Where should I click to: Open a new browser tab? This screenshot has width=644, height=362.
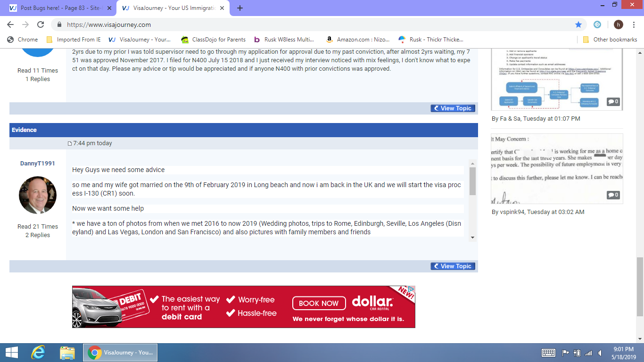[240, 8]
